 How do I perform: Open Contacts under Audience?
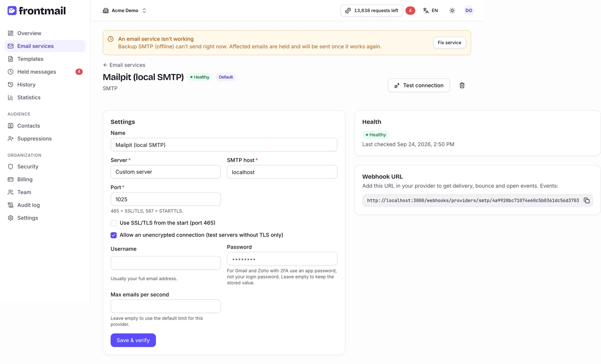[45, 126]
